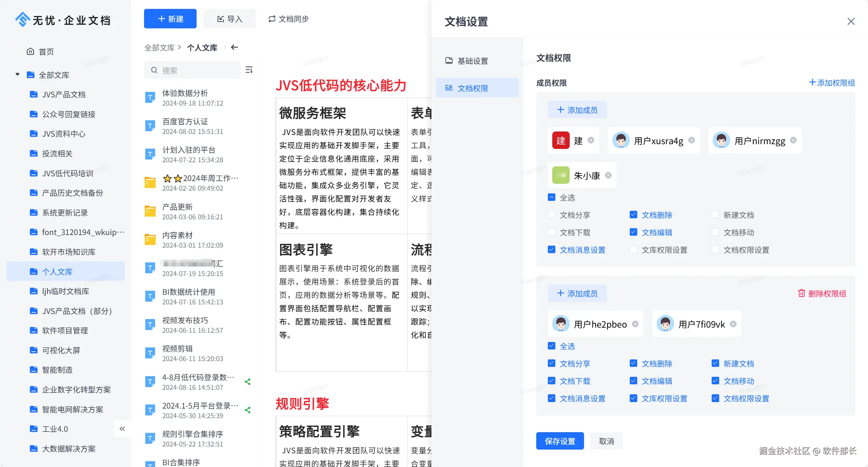The height and width of the screenshot is (467, 868).
Task: Click the 首页 home icon
Action: point(30,51)
